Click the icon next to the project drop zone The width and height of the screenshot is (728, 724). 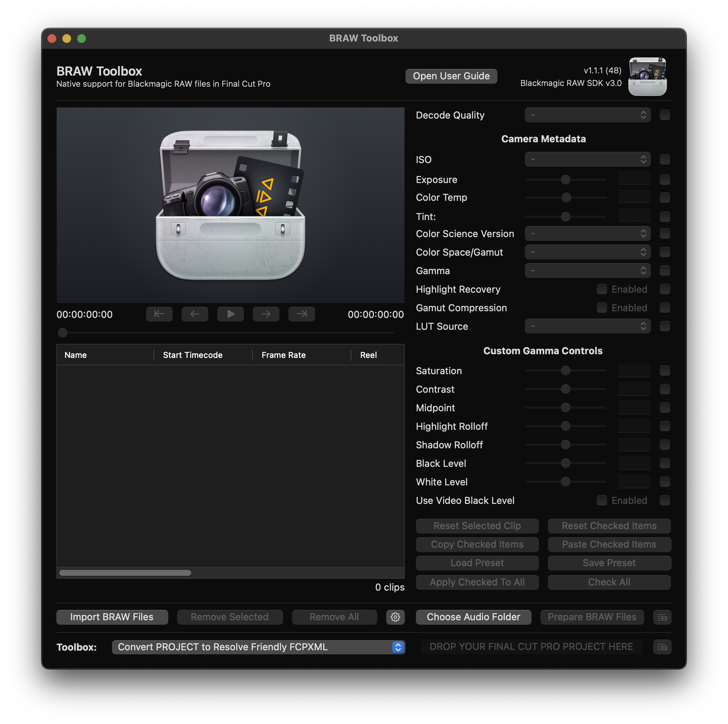(662, 647)
